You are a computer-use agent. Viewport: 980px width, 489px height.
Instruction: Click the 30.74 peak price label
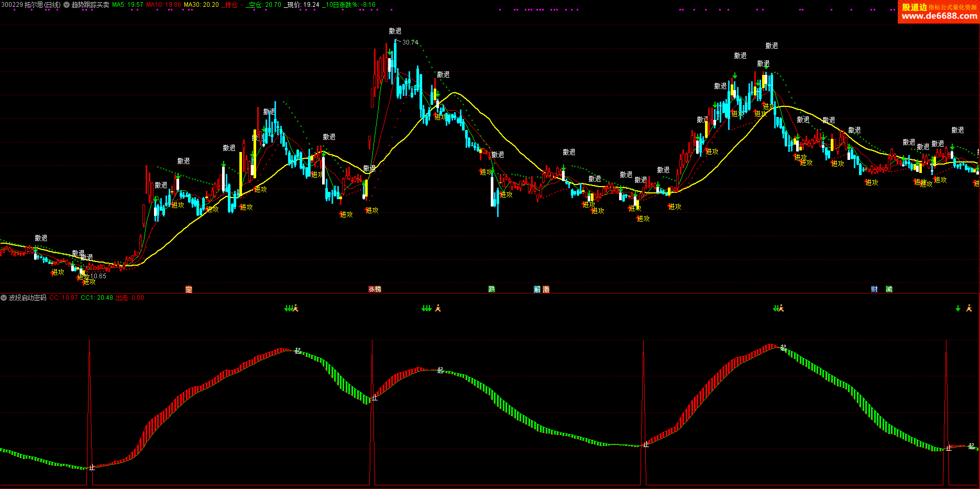[410, 42]
